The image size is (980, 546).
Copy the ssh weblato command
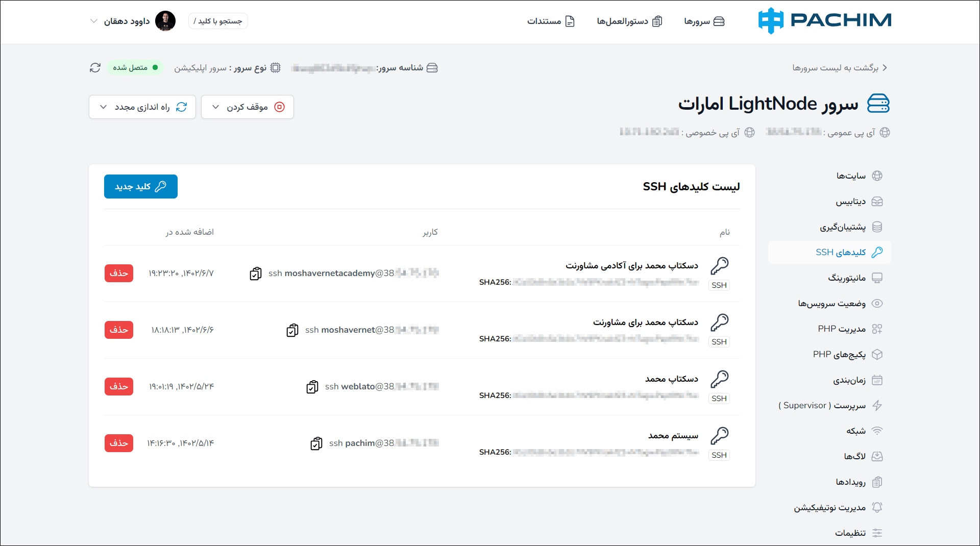coord(312,387)
